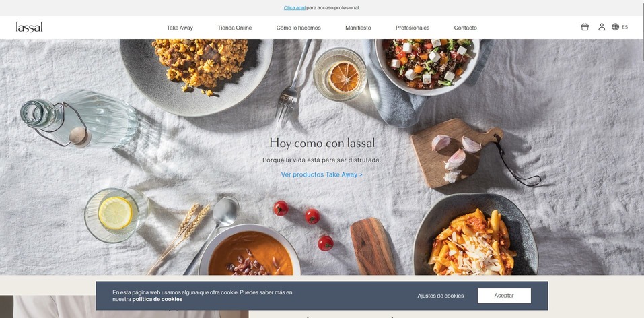Select the Manifiesto menu item
The width and height of the screenshot is (644, 318).
coord(358,28)
